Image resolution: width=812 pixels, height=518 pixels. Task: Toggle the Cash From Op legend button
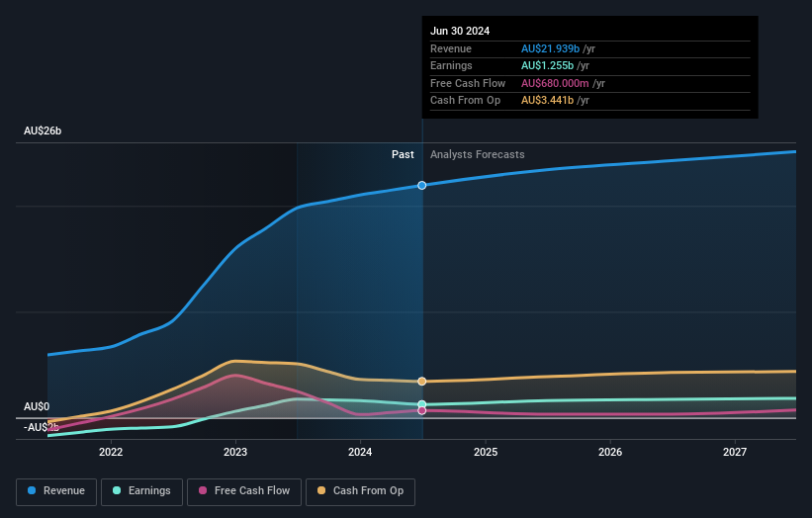tap(360, 491)
